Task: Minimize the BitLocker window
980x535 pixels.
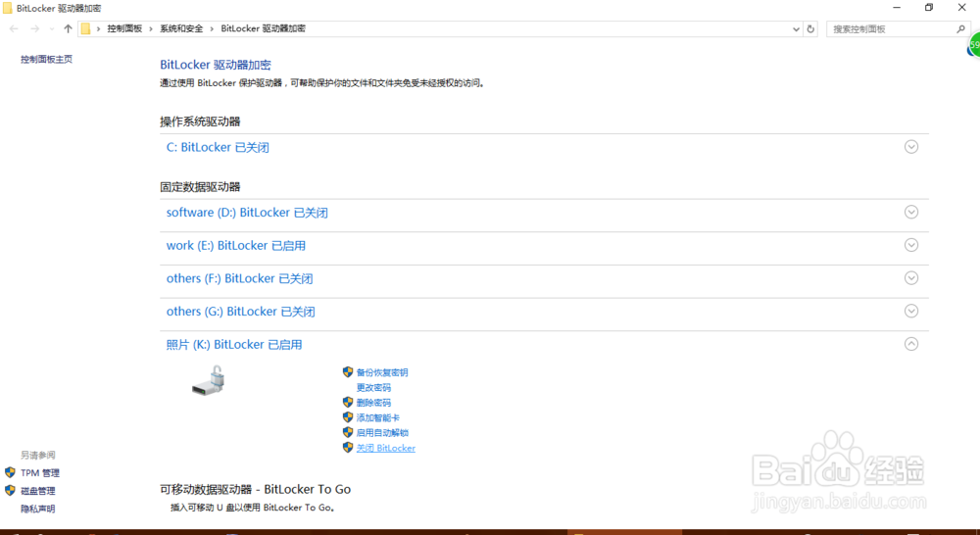Action: coord(897,8)
